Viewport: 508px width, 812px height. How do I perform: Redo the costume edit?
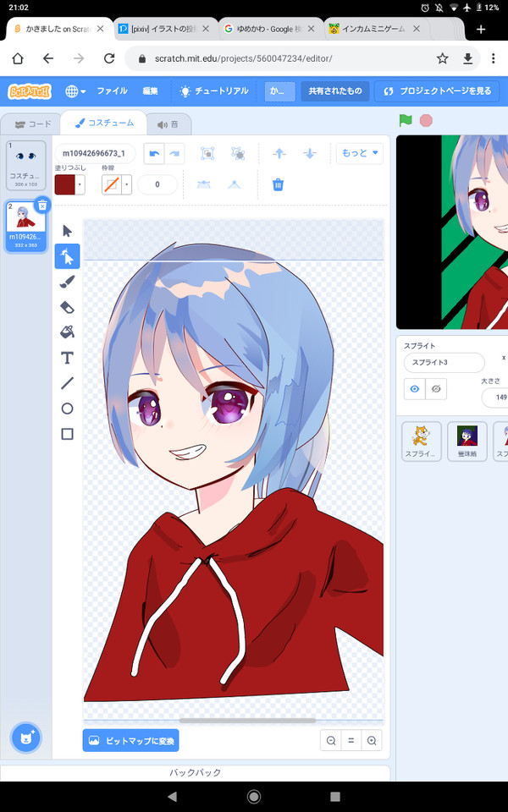pos(174,154)
